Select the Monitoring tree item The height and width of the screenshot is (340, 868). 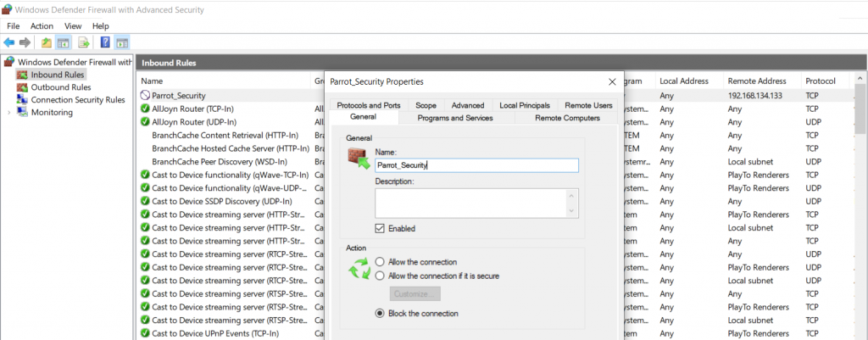(52, 113)
